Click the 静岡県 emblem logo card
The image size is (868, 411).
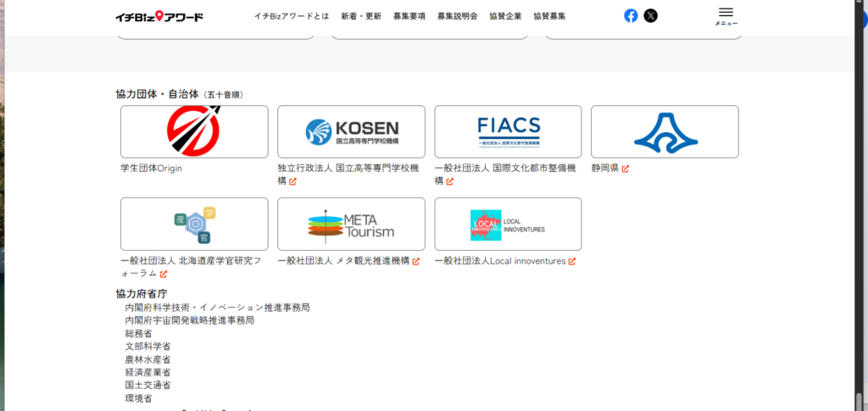pyautogui.click(x=665, y=131)
